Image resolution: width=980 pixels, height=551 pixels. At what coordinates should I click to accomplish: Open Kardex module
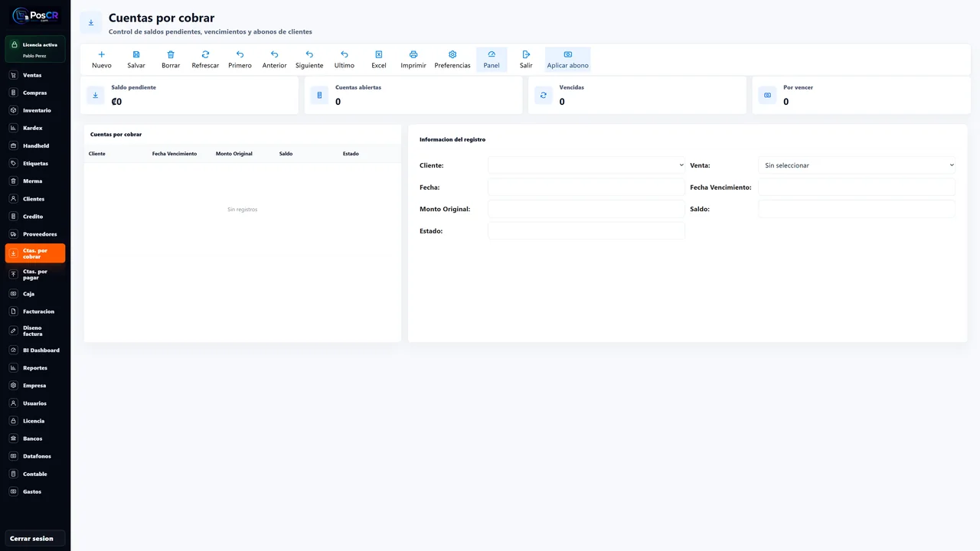click(35, 128)
